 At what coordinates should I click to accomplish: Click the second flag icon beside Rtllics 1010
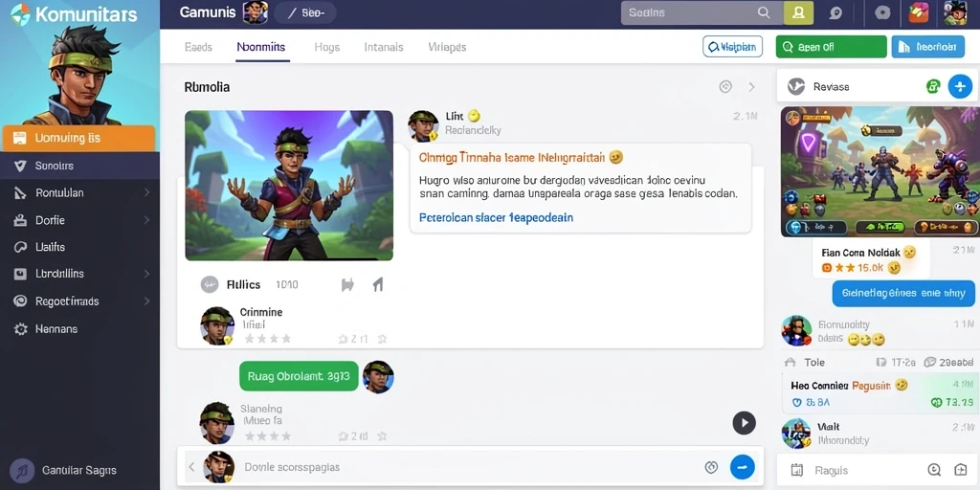click(x=377, y=285)
